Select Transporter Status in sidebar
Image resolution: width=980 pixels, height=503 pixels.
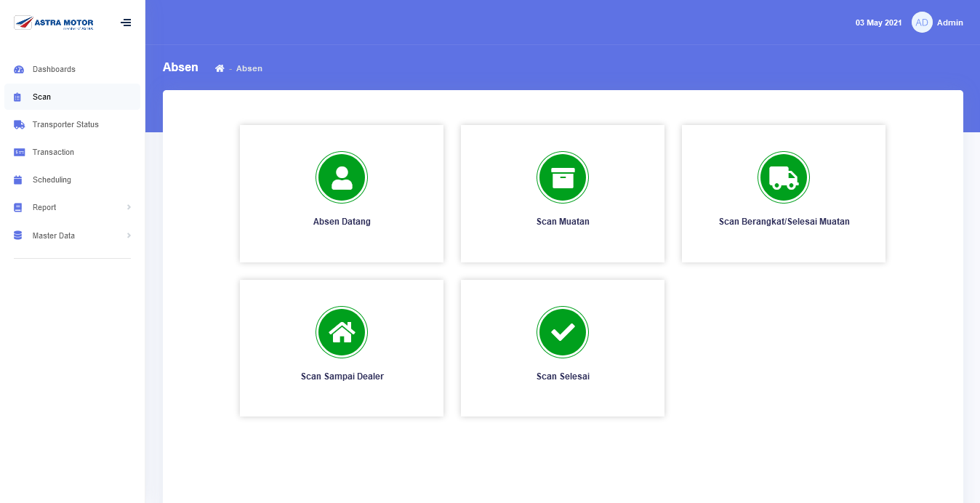click(x=65, y=124)
